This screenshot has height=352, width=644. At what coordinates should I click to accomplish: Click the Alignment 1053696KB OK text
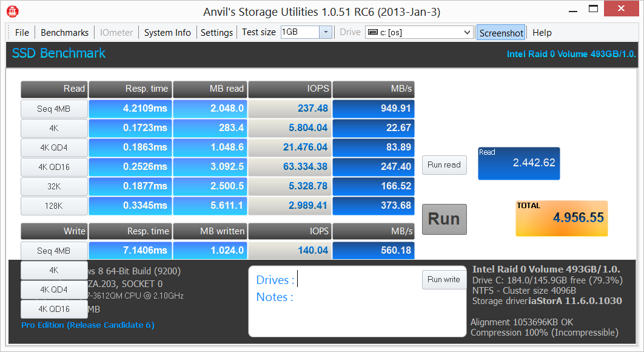tap(522, 322)
